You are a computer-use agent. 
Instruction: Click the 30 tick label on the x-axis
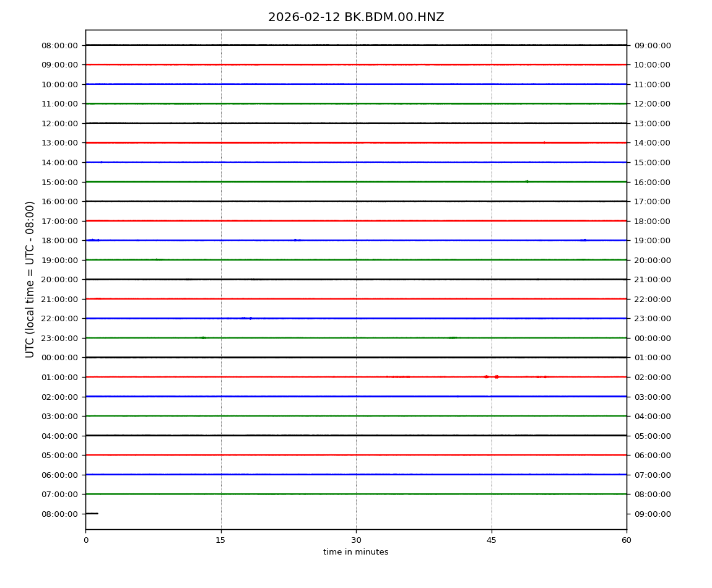click(x=356, y=540)
